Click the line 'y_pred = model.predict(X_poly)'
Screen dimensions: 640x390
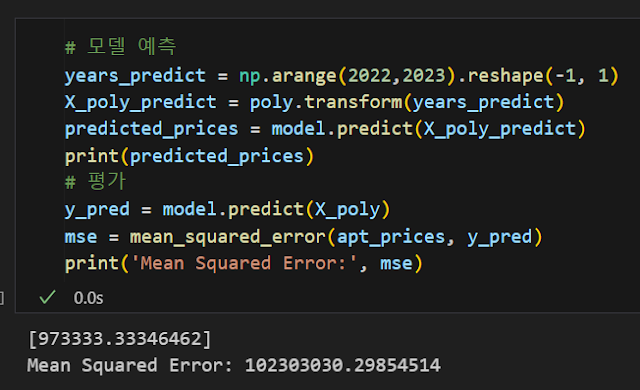click(x=227, y=209)
